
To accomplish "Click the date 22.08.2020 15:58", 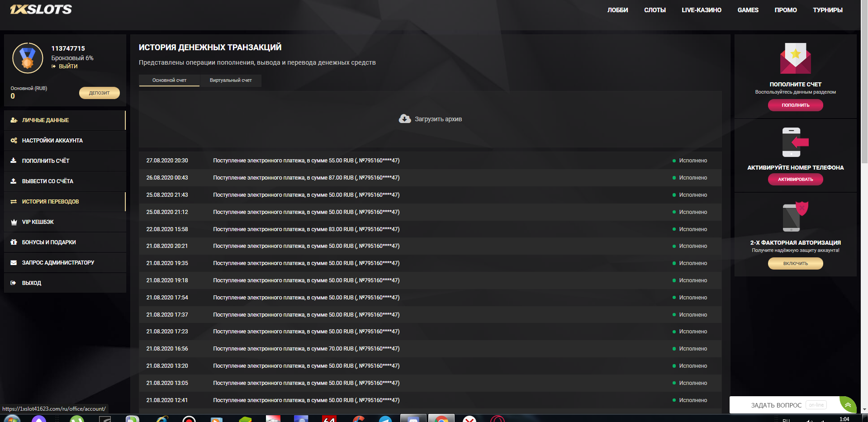I will pos(167,229).
